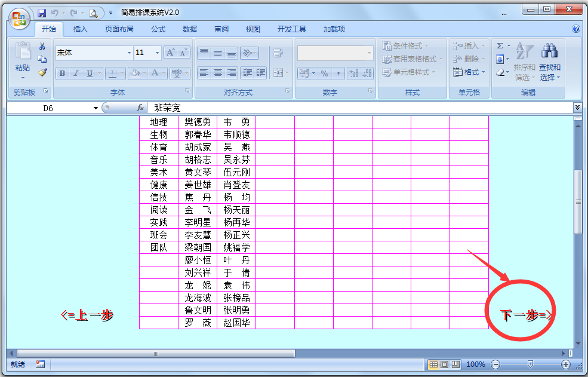Toggle wrap text

278,53
